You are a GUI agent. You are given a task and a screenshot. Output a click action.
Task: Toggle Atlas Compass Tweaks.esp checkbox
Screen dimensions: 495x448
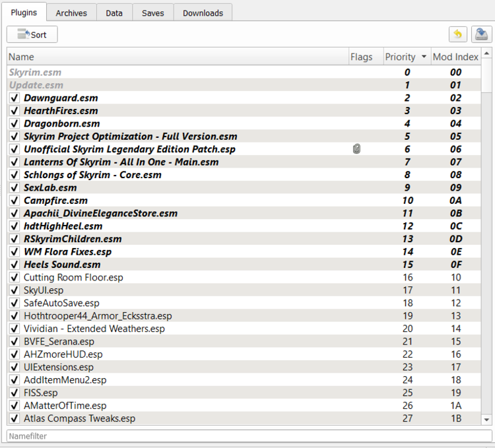[15, 418]
